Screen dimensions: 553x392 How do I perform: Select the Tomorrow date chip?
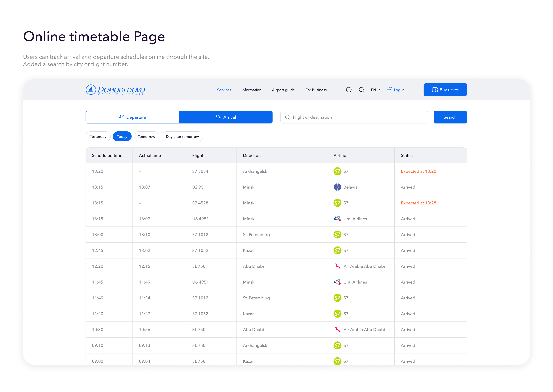tap(146, 136)
